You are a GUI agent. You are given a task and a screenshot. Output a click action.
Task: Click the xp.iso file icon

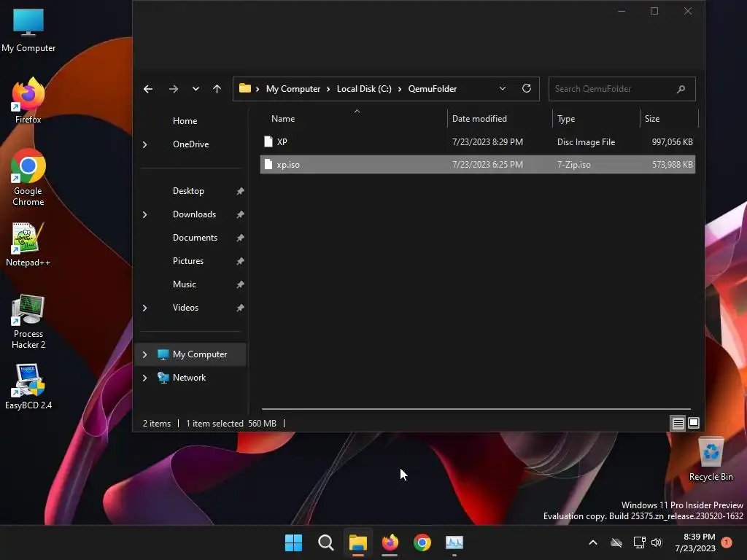click(268, 165)
